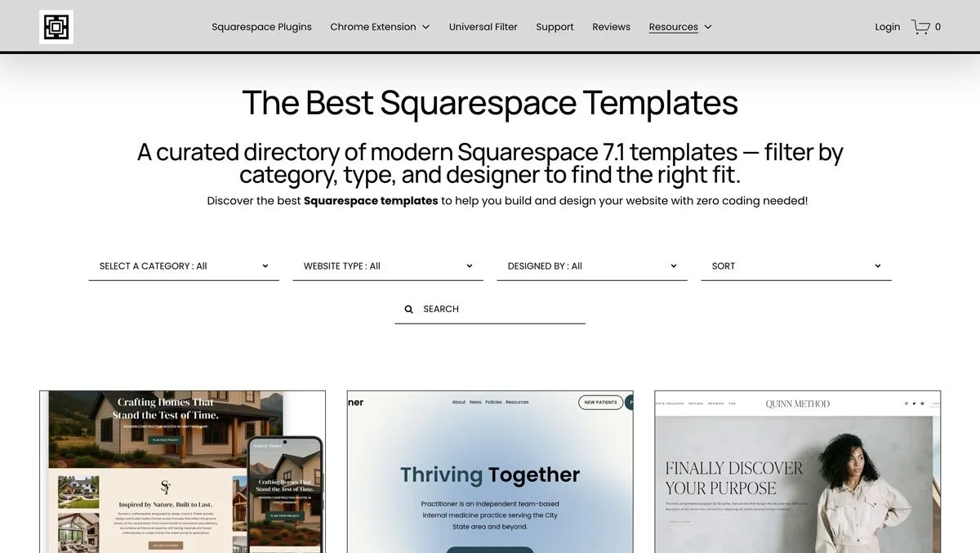The image size is (980, 553).
Task: Expand the Chrome Extension menu
Action: tap(380, 27)
